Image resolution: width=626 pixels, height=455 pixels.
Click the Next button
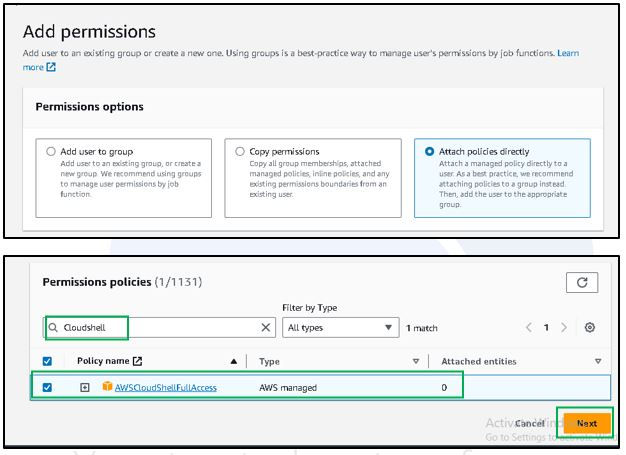[587, 423]
